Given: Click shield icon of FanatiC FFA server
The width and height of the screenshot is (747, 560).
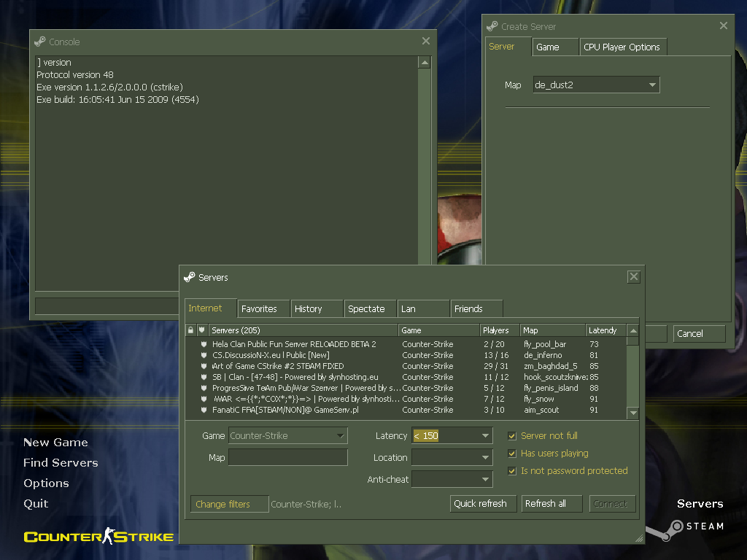Looking at the screenshot, I should [204, 410].
